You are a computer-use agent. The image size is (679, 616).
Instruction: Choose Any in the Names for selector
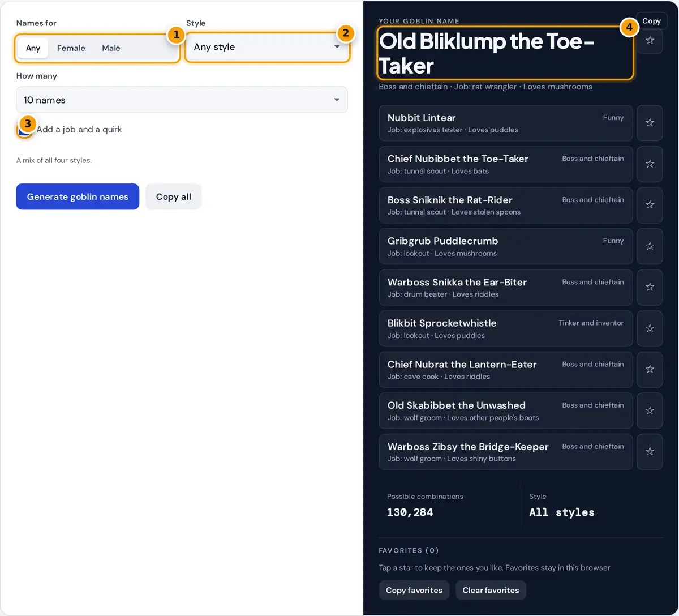point(33,48)
